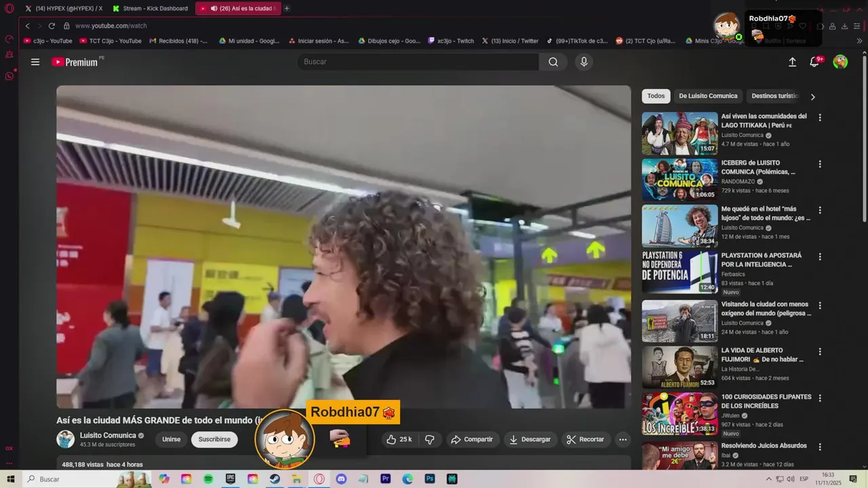Go back using browser back arrow

(27, 26)
